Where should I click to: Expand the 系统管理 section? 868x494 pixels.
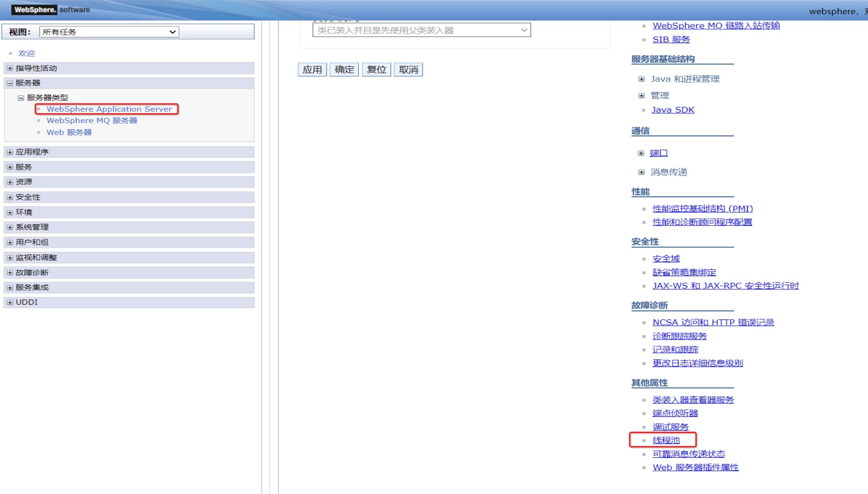(10, 227)
